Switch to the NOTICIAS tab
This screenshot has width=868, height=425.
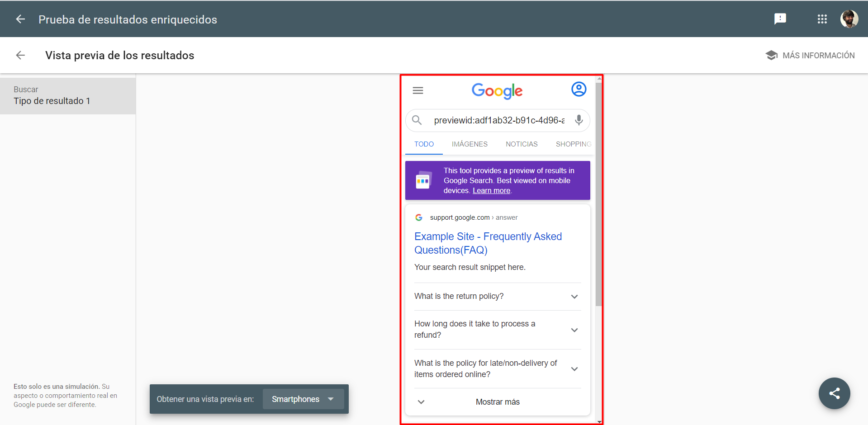point(522,144)
